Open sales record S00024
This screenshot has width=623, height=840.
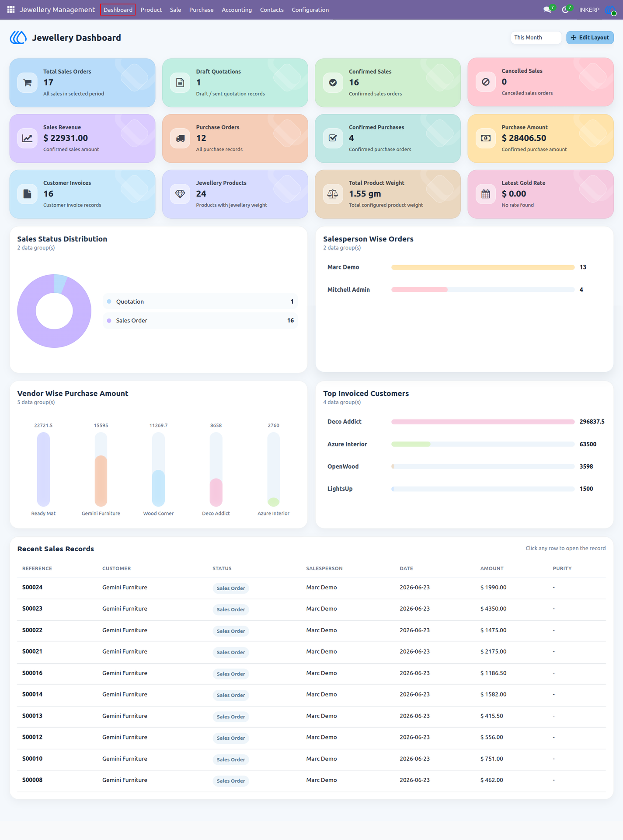click(x=311, y=588)
